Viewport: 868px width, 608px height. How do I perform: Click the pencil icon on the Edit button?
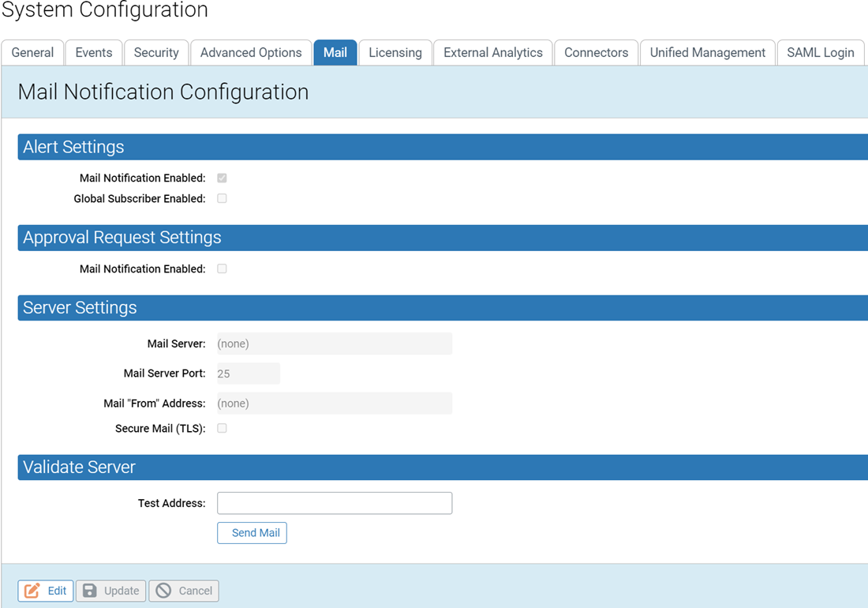pyautogui.click(x=30, y=590)
